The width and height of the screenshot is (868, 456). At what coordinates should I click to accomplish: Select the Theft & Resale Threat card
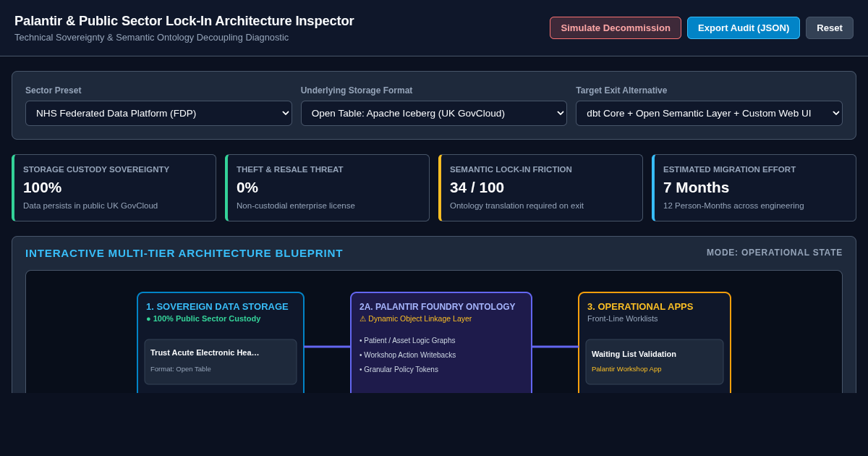(x=327, y=187)
